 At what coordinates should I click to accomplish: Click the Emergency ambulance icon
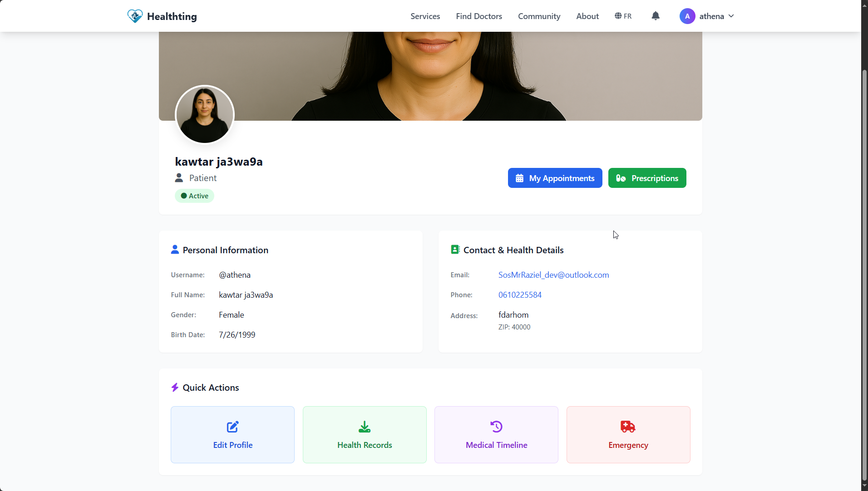[x=628, y=427]
